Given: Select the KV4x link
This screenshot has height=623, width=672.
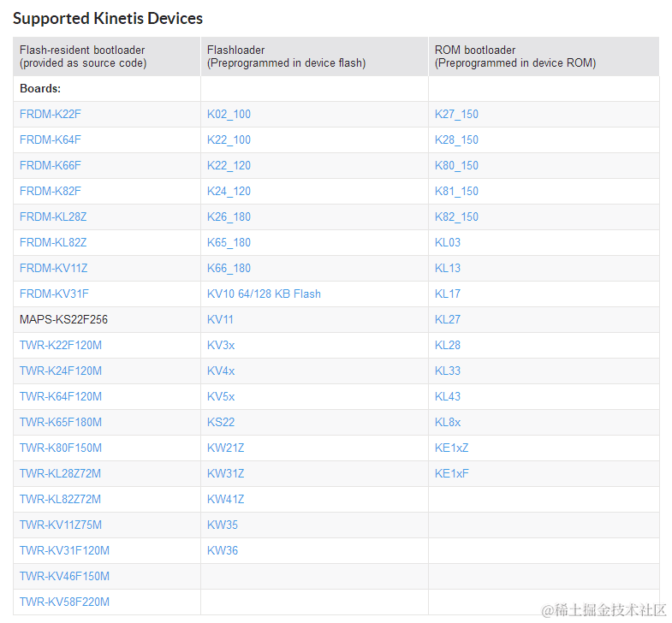Looking at the screenshot, I should 221,371.
